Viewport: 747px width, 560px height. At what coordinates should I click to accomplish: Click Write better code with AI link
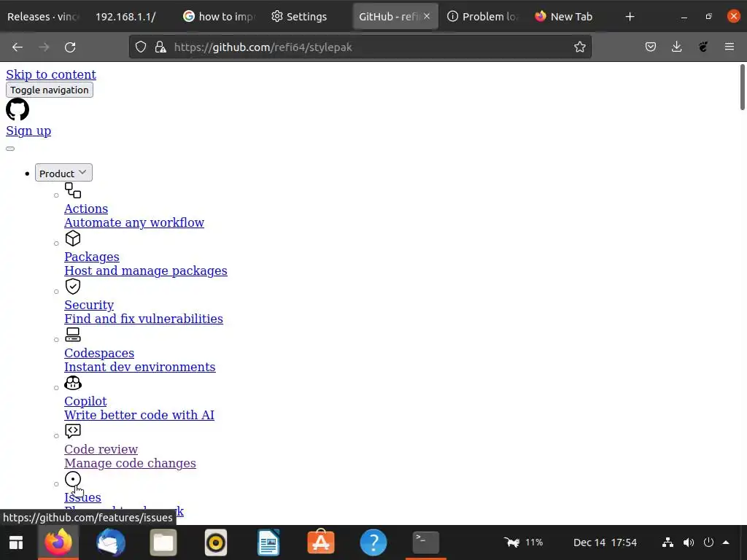(139, 415)
